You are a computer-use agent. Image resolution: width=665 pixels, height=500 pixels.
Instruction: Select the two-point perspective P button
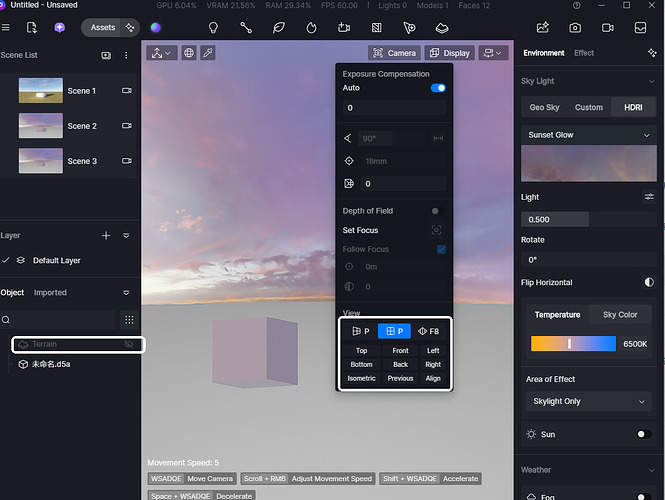click(394, 331)
